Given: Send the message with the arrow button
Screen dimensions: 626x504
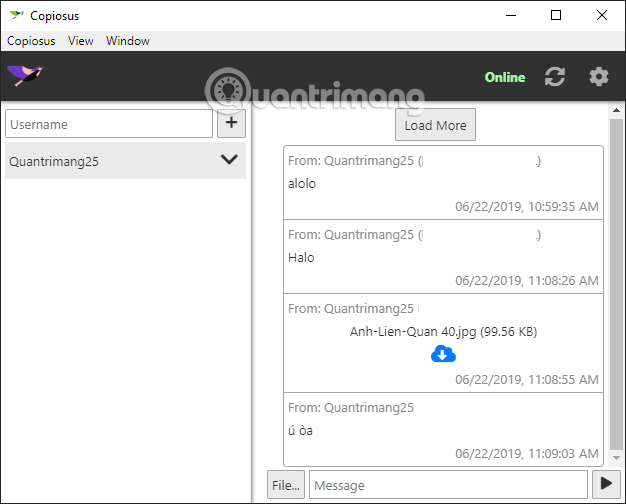Looking at the screenshot, I should pyautogui.click(x=606, y=484).
